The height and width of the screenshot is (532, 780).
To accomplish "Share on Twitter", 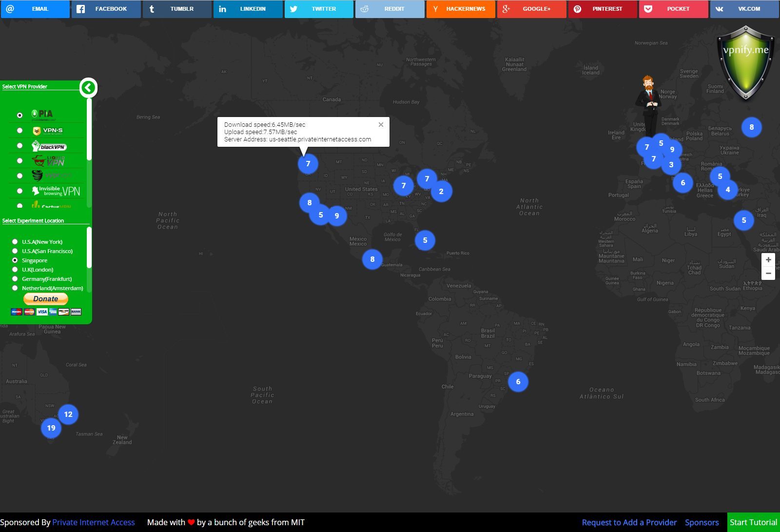I will tap(319, 9).
